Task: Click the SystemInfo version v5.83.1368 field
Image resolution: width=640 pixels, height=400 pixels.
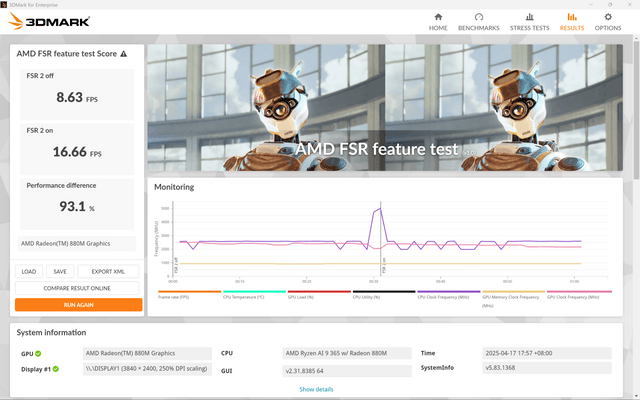Action: click(x=547, y=368)
